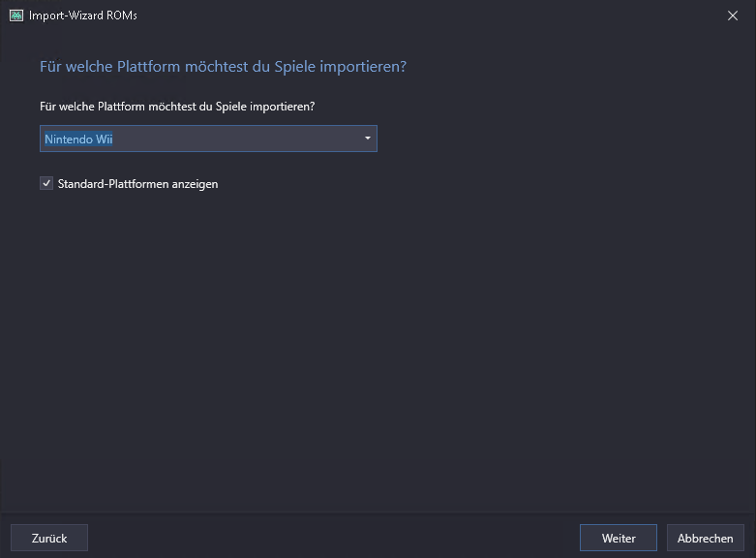Open the Nintendo Wii platform combo box
The image size is (756, 558).
coord(208,139)
